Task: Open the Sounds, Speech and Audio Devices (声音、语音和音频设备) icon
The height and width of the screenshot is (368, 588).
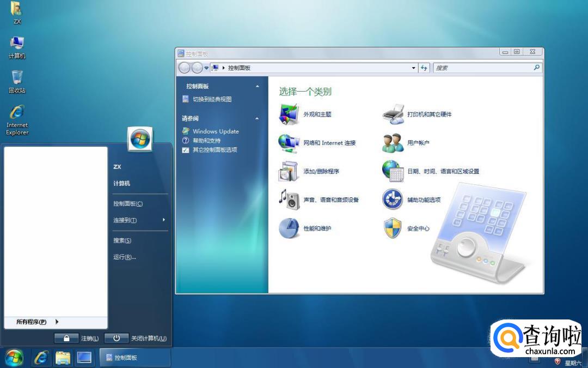Action: tap(289, 200)
